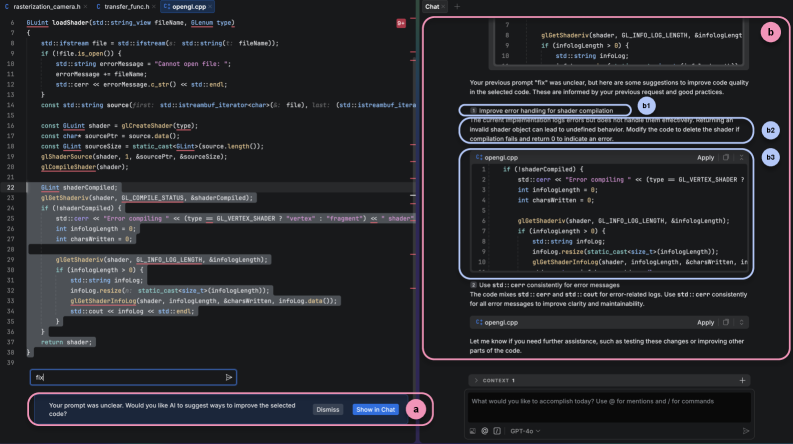Expand the second opengl.cpp snippet
This screenshot has height=444, width=793.
coord(740,323)
